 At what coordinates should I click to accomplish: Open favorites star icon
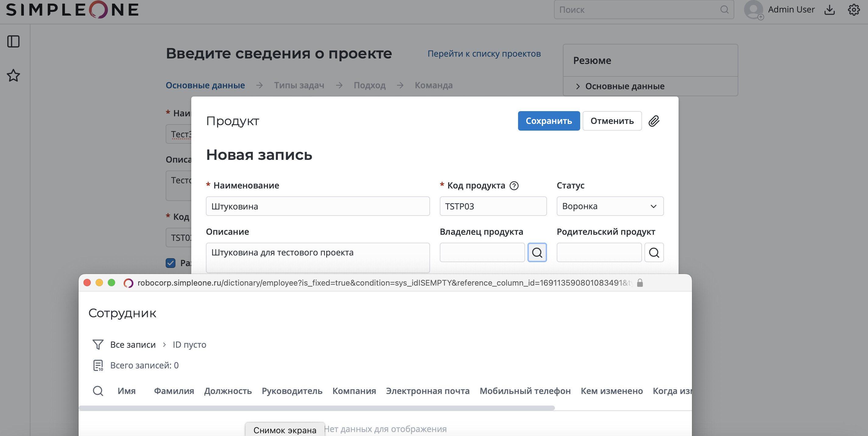[x=13, y=76]
